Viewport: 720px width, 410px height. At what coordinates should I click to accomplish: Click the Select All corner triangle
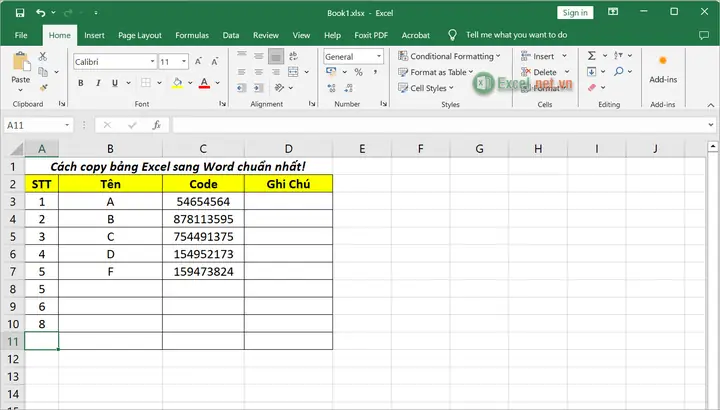17,149
